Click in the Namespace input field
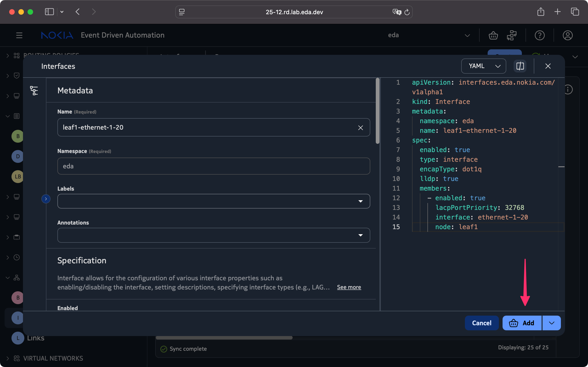The height and width of the screenshot is (367, 588). coord(214,166)
